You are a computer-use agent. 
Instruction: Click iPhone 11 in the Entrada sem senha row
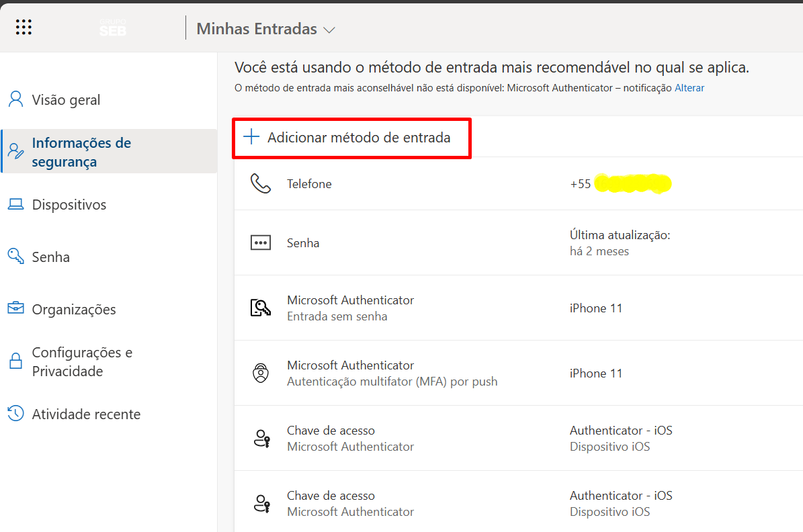click(596, 308)
